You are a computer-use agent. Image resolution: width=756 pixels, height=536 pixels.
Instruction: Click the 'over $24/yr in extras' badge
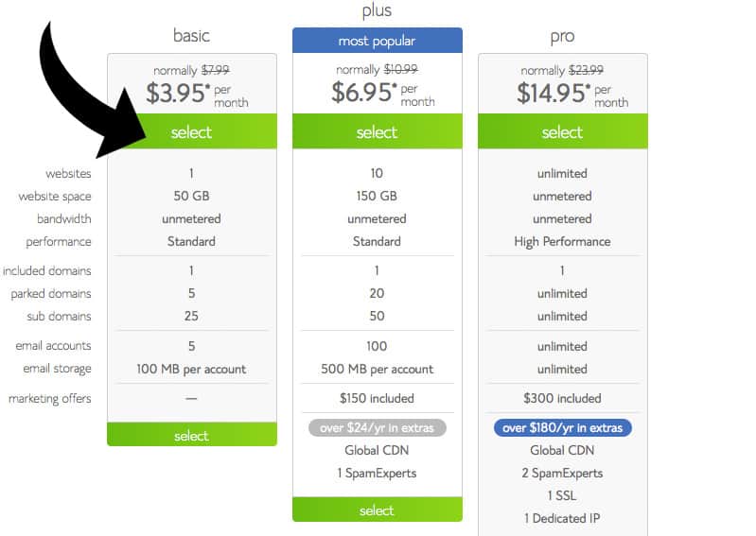click(377, 428)
